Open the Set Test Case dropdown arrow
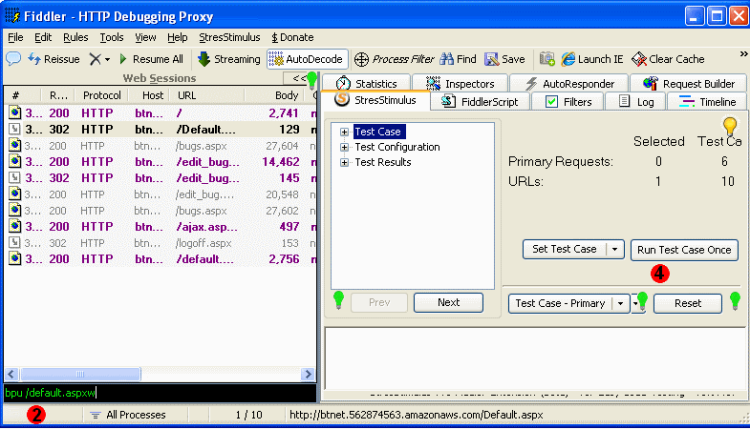The image size is (750, 429). [615, 249]
